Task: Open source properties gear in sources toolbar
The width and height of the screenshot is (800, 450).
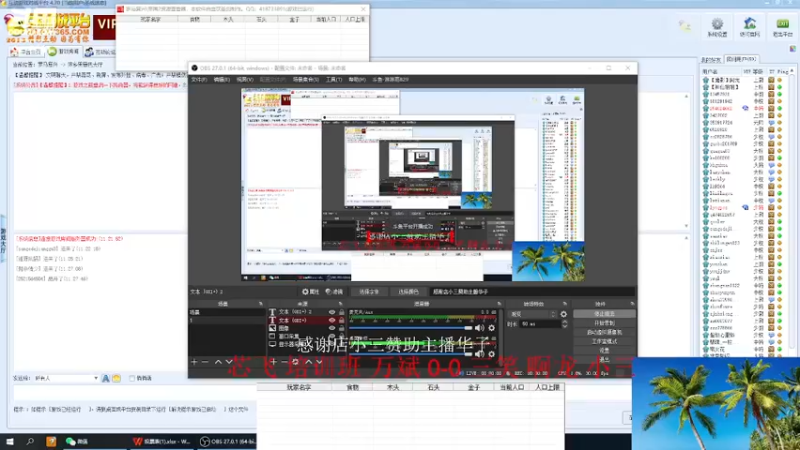Action: point(295,362)
